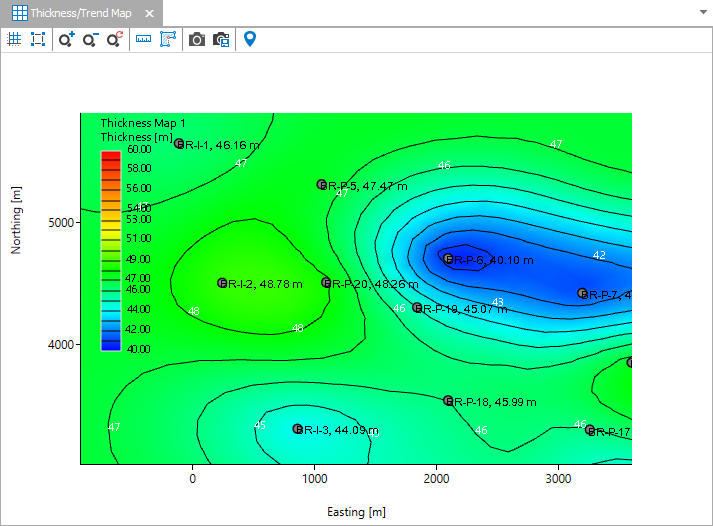This screenshot has height=526, width=713.
Task: Click the reset zoom magnifier icon
Action: [114, 39]
